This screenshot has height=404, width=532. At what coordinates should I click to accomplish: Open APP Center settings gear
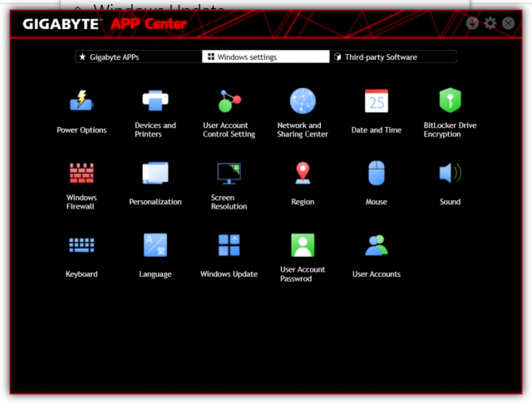pos(490,23)
